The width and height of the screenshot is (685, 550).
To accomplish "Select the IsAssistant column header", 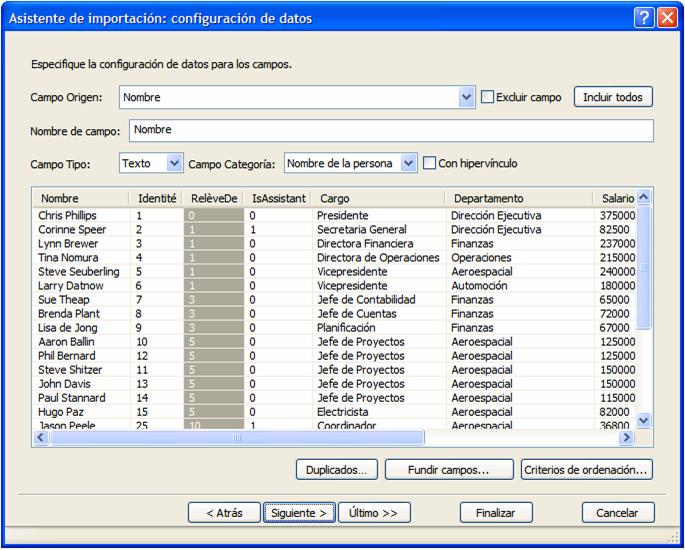I will point(278,198).
